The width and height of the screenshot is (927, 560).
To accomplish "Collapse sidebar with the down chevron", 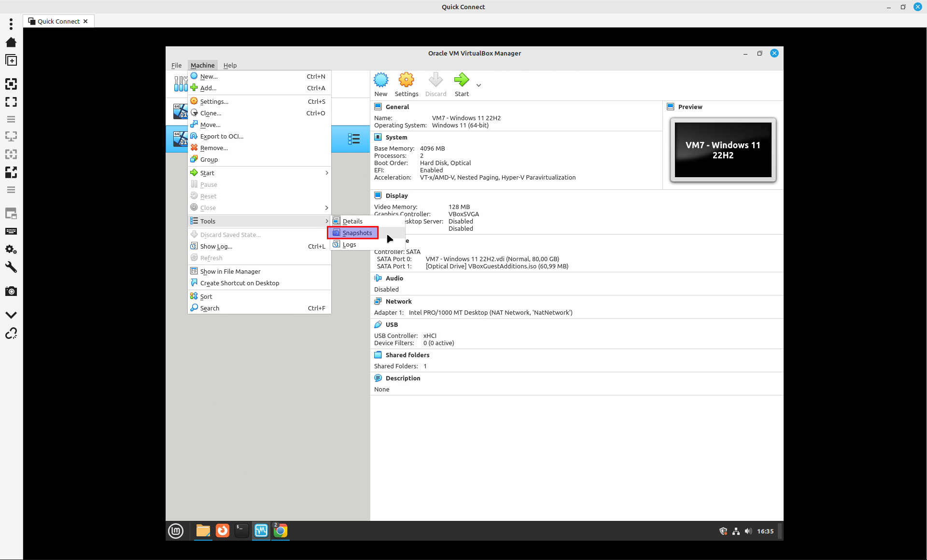I will pos(11,315).
